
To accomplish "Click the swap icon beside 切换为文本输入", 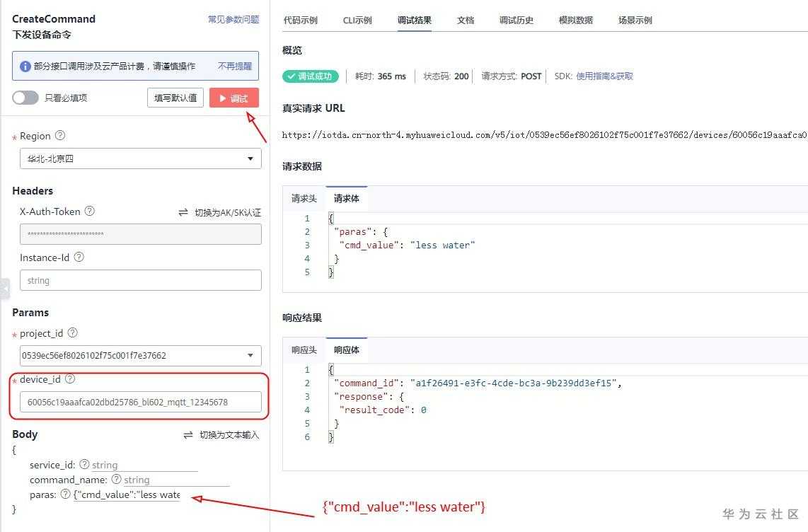I will click(188, 435).
